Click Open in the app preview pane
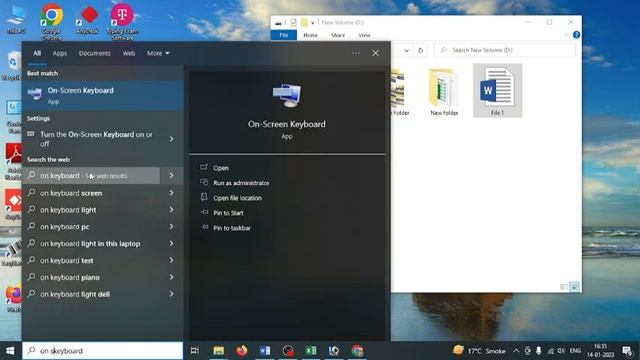640x360 pixels. coord(220,168)
